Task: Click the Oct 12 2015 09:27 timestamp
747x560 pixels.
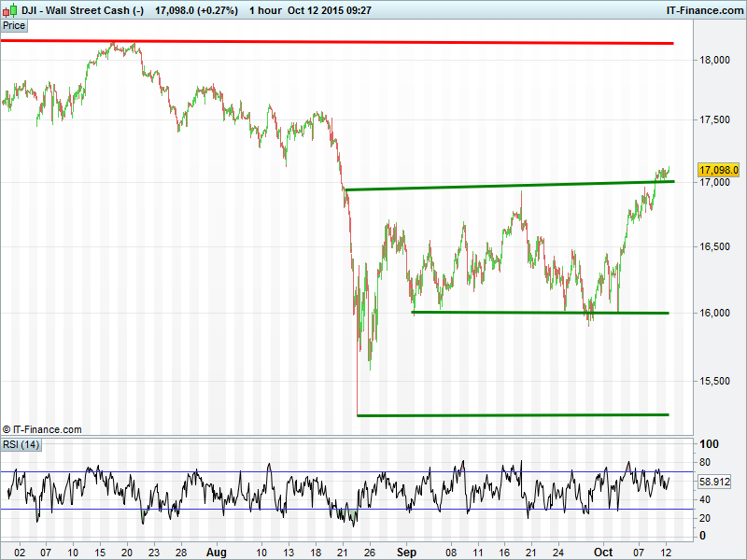Action: coord(345,10)
